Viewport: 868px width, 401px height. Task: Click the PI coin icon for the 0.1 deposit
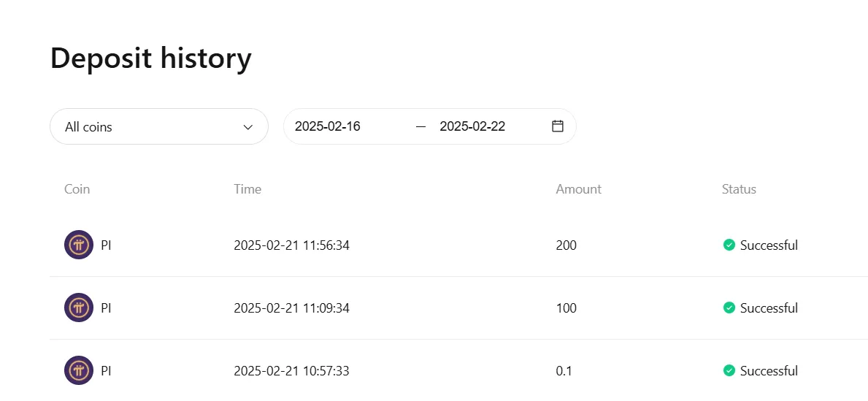pos(79,370)
